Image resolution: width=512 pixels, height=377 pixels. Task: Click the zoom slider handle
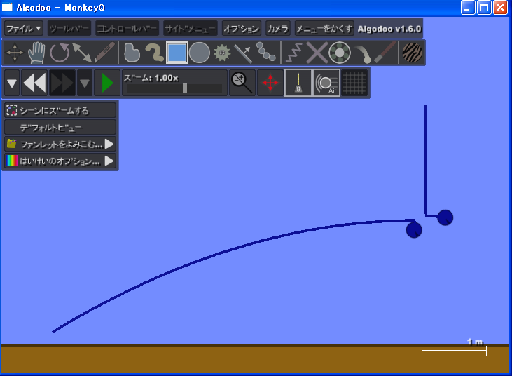point(185,88)
